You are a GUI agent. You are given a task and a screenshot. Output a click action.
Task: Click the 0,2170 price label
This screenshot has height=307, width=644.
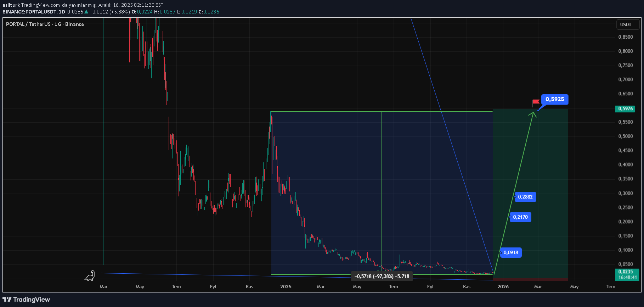pyautogui.click(x=520, y=217)
